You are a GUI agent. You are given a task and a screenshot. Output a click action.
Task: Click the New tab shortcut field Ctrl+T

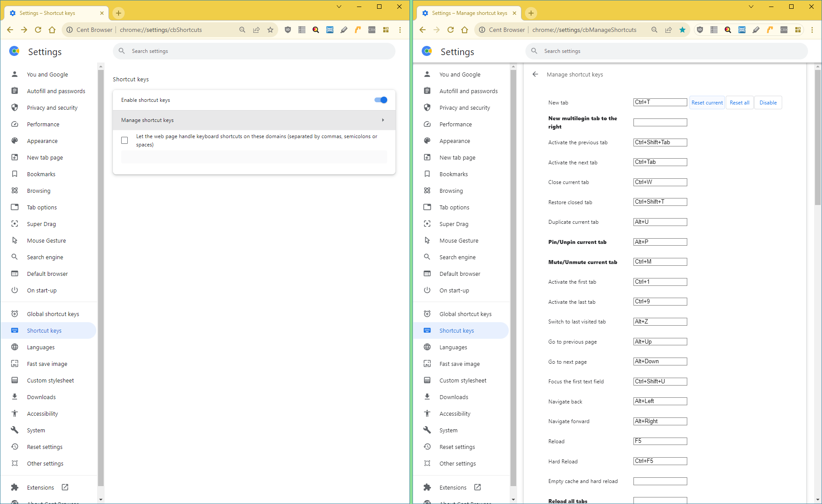(x=660, y=102)
